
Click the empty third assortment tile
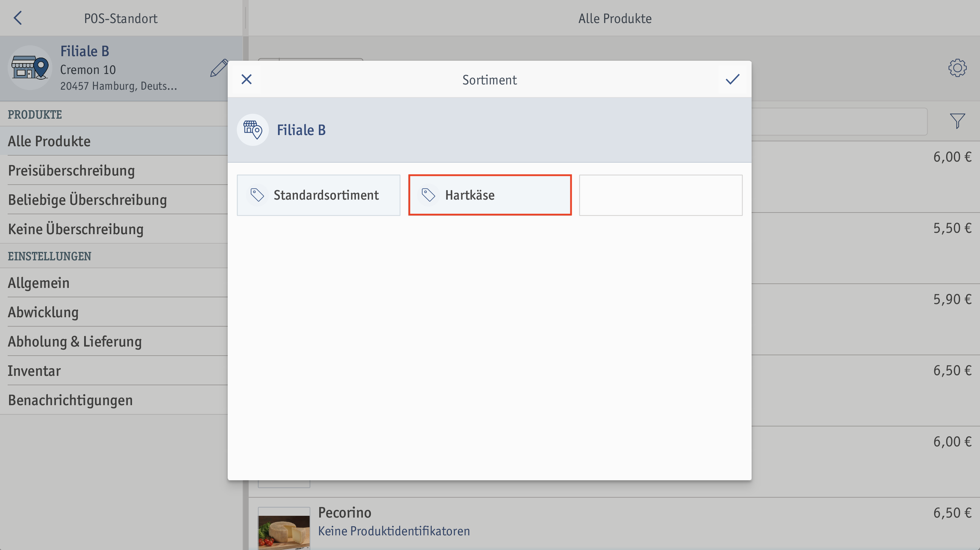pos(661,195)
